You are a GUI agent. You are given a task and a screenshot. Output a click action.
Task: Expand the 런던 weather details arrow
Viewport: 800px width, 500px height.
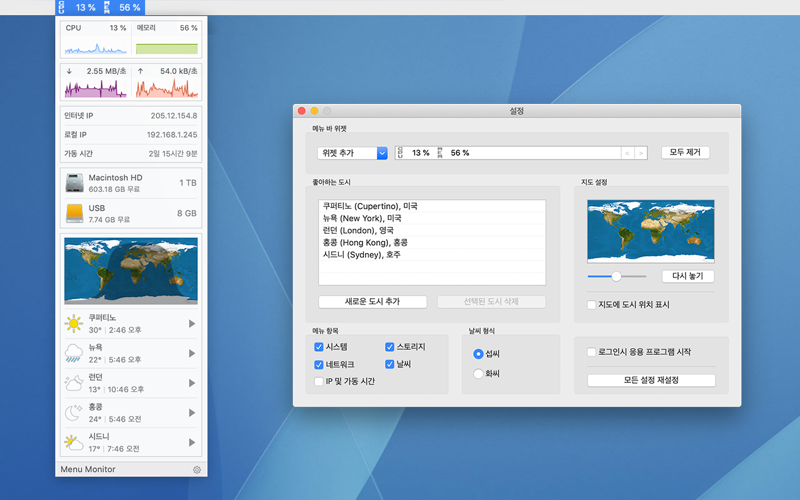[192, 383]
